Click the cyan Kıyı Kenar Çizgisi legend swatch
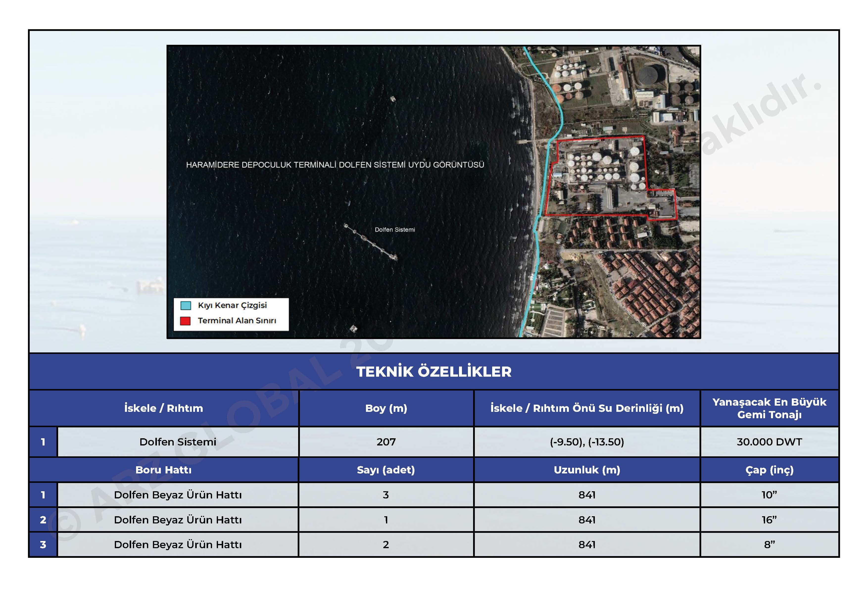Viewport: 868px width, 614px height. [x=186, y=305]
